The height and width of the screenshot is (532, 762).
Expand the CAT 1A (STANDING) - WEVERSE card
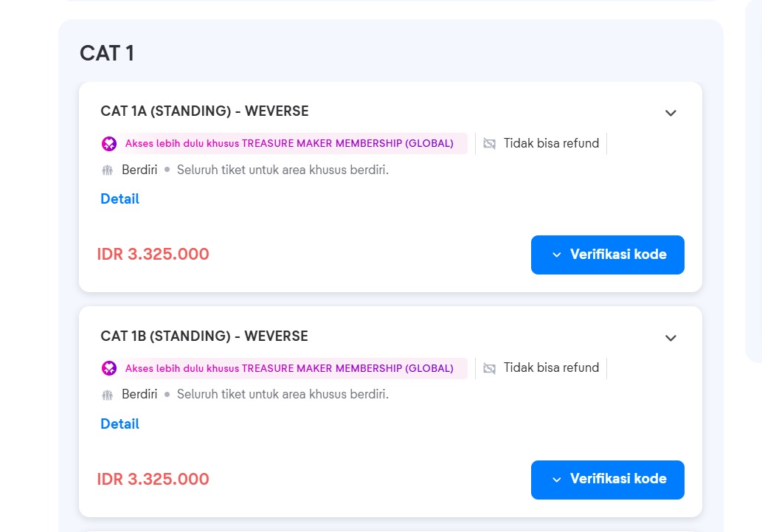[671, 113]
